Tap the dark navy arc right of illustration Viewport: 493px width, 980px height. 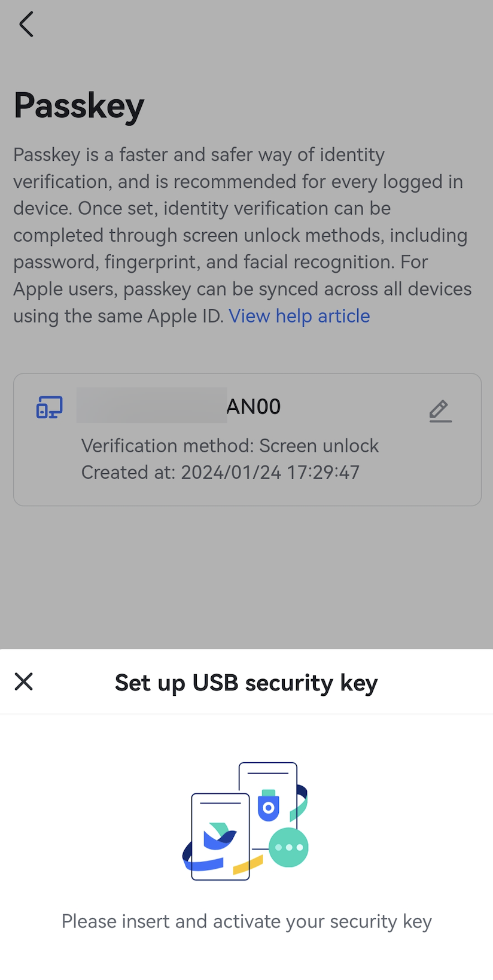point(303,793)
